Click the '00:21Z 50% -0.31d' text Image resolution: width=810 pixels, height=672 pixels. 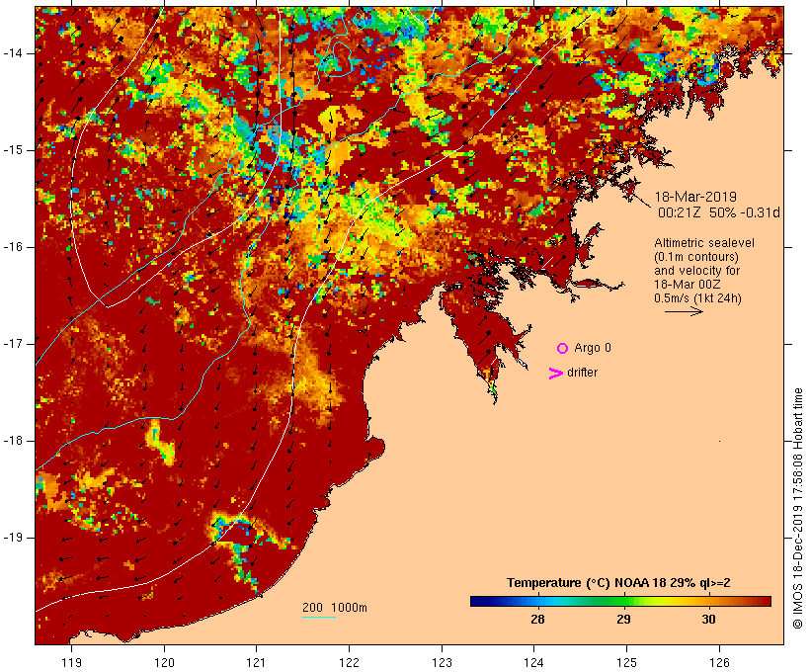tap(718, 212)
